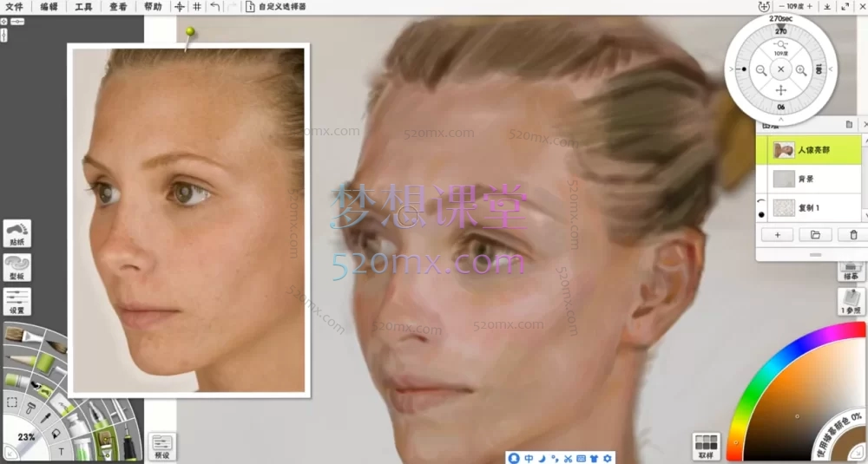The image size is (868, 464).
Task: Click the canvas rotation icon at top right
Action: click(764, 7)
